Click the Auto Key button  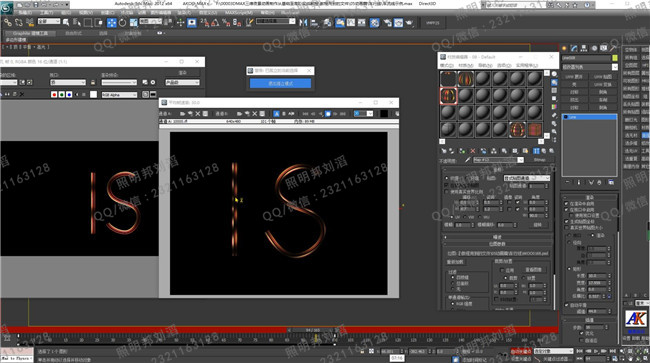coord(521,351)
